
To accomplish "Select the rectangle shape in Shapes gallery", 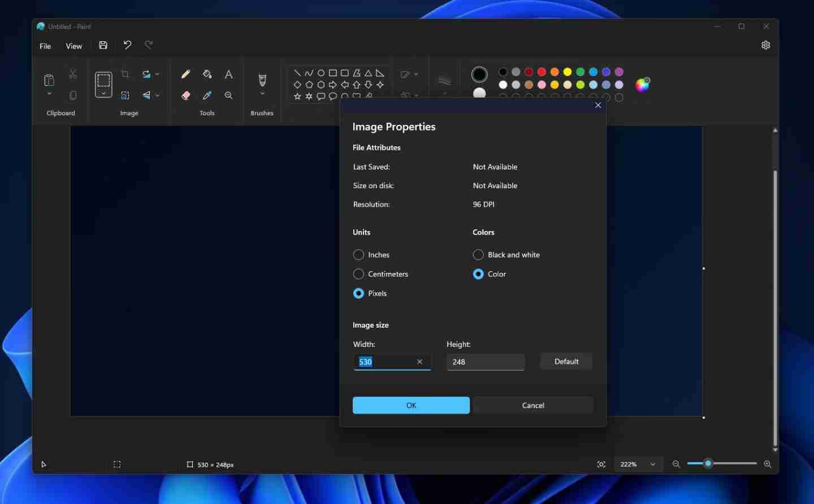I will [x=333, y=72].
